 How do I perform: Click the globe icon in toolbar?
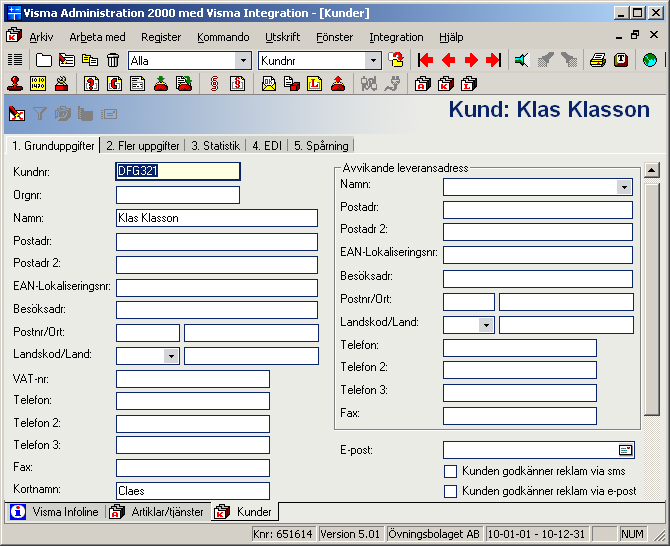[x=650, y=60]
